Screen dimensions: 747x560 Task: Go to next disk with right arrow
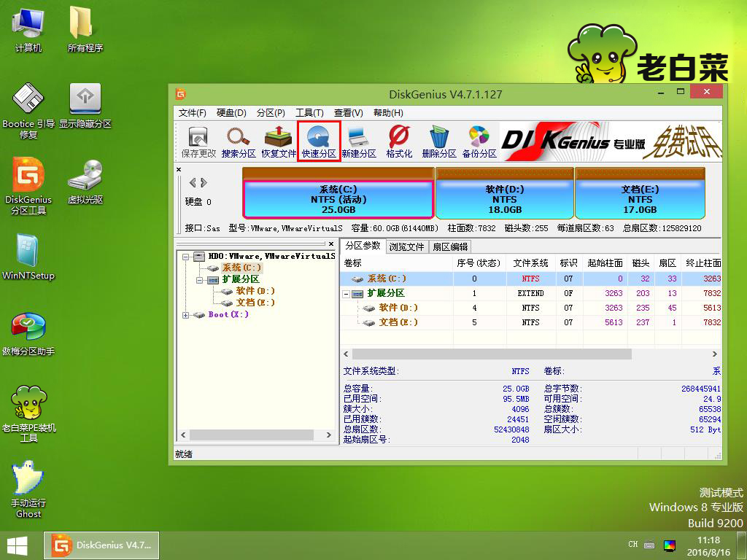tap(204, 182)
